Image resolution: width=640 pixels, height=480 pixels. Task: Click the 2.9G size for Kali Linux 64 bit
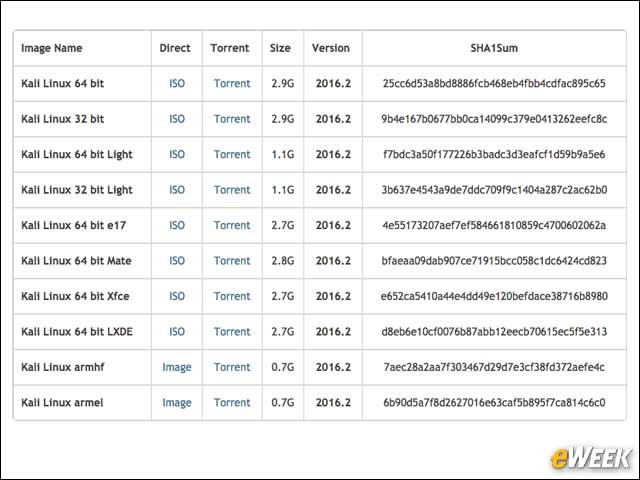coord(282,83)
